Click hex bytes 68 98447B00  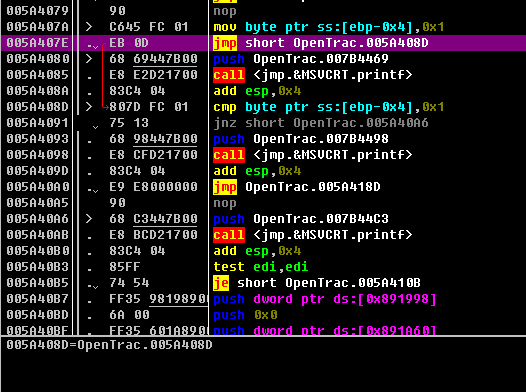tap(153, 139)
